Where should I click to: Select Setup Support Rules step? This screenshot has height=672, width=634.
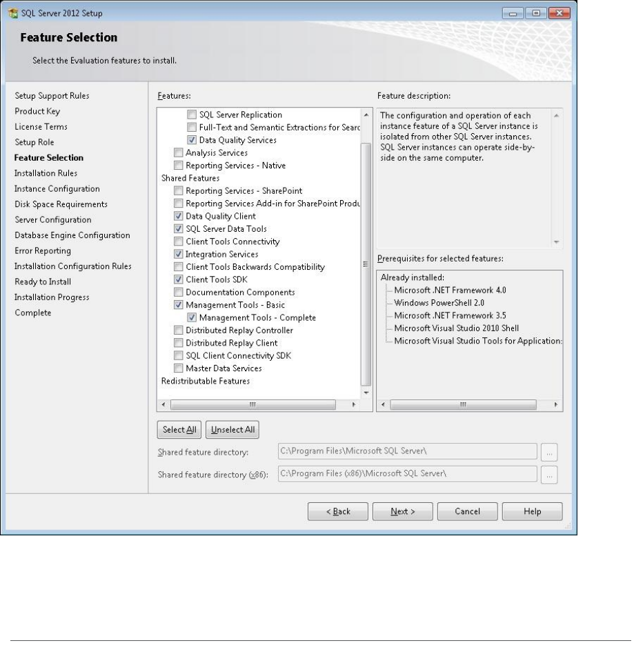(52, 96)
